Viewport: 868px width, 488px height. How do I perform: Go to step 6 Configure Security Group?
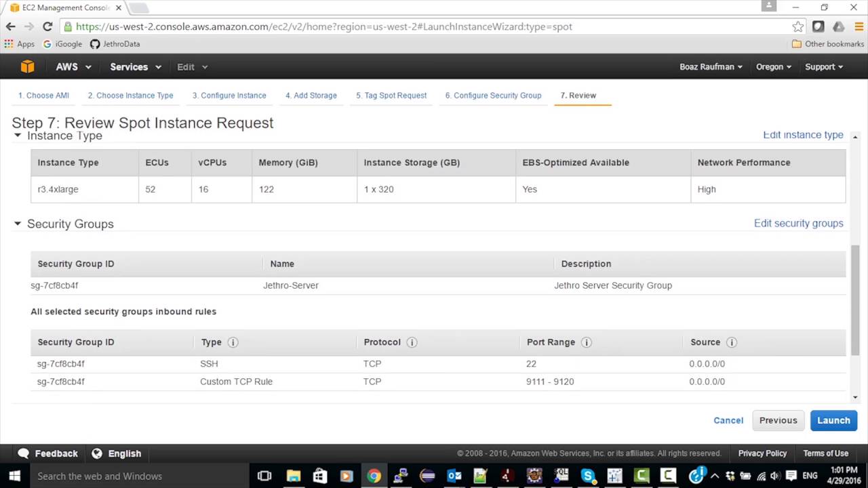[x=493, y=96]
